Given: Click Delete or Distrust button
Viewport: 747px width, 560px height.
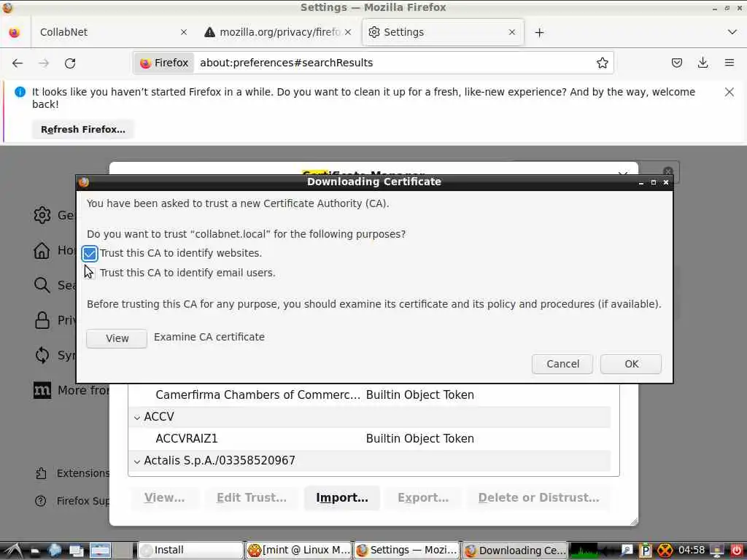Looking at the screenshot, I should tap(538, 498).
